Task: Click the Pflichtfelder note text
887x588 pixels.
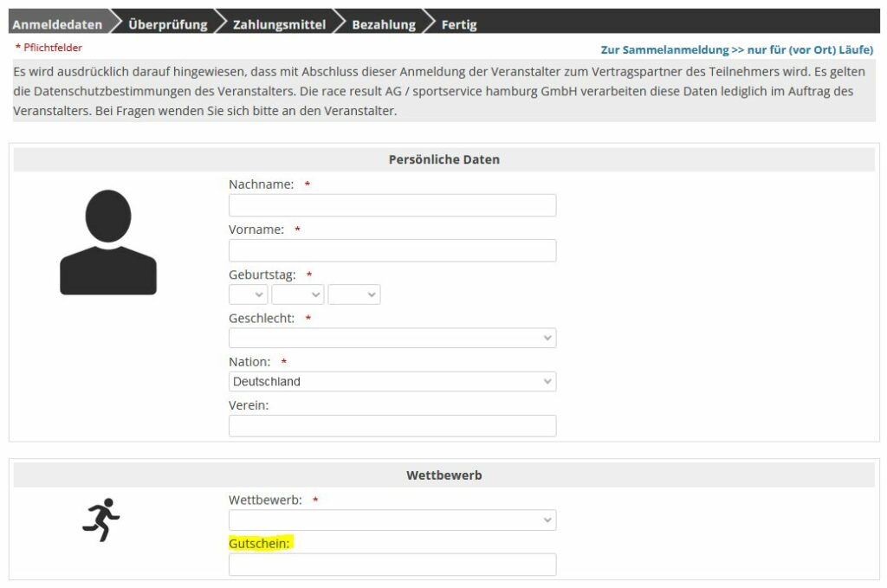Action: [x=49, y=48]
